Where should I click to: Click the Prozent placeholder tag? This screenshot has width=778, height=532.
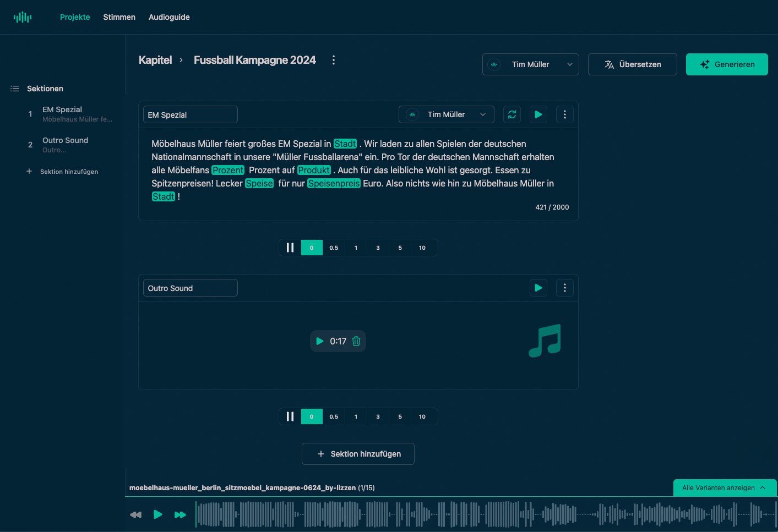point(228,170)
